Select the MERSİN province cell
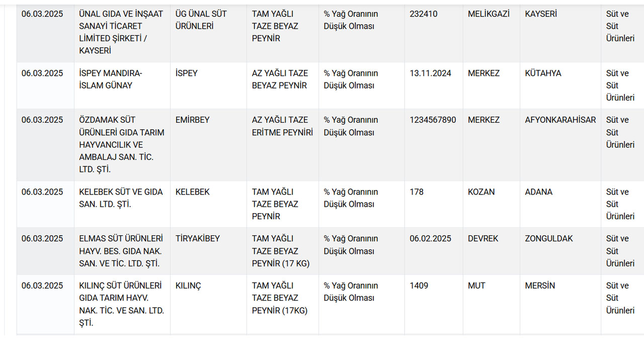Viewport: 644px width, 362px height. 560,304
